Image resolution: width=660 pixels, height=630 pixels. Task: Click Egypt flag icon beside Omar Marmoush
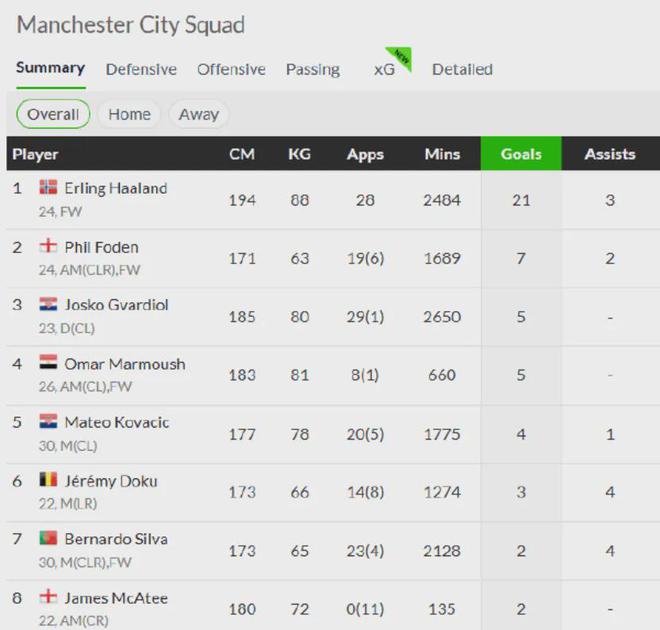(x=48, y=363)
